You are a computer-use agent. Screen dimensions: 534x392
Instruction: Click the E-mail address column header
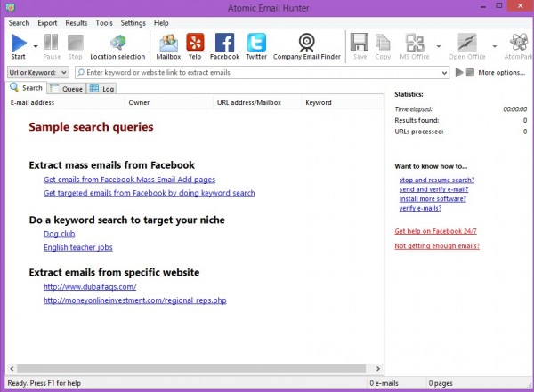[x=65, y=103]
